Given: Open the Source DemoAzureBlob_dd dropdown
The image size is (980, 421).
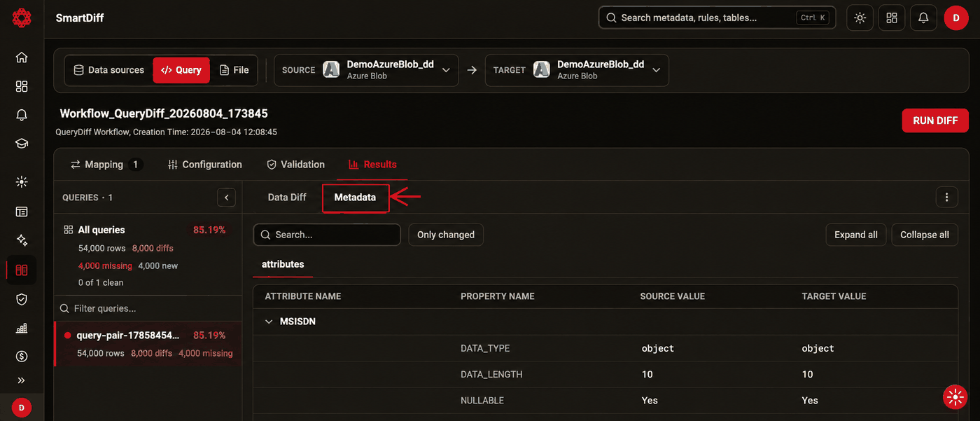Looking at the screenshot, I should (x=366, y=70).
